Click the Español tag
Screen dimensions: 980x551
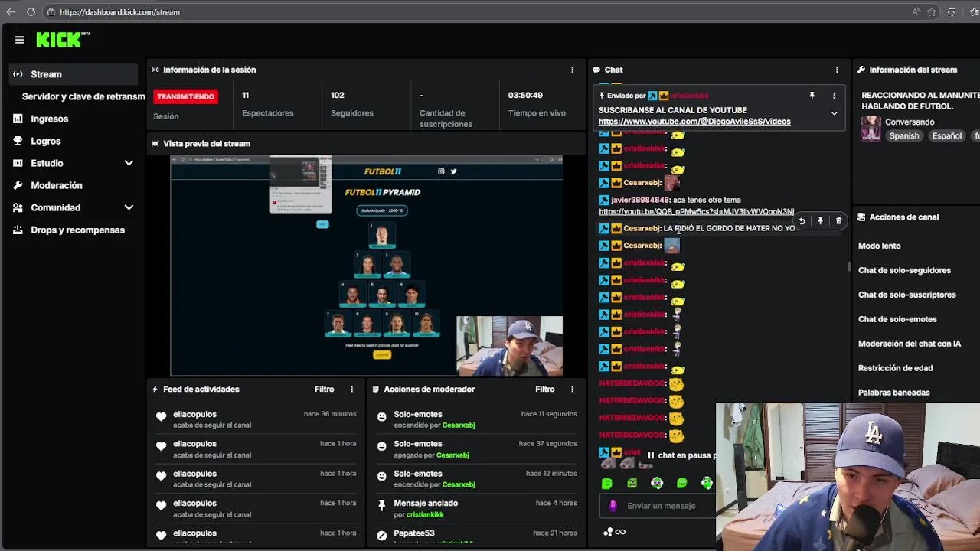pos(946,136)
